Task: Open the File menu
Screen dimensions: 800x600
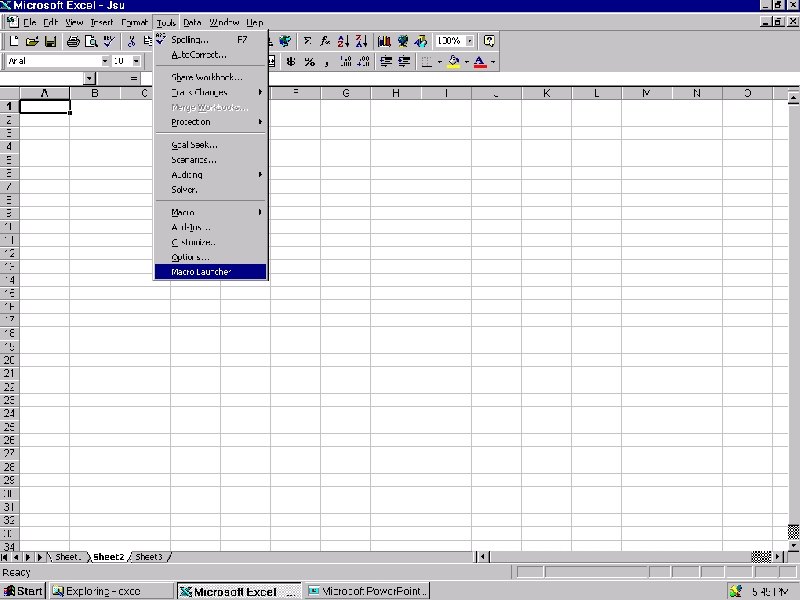Action: (x=30, y=22)
